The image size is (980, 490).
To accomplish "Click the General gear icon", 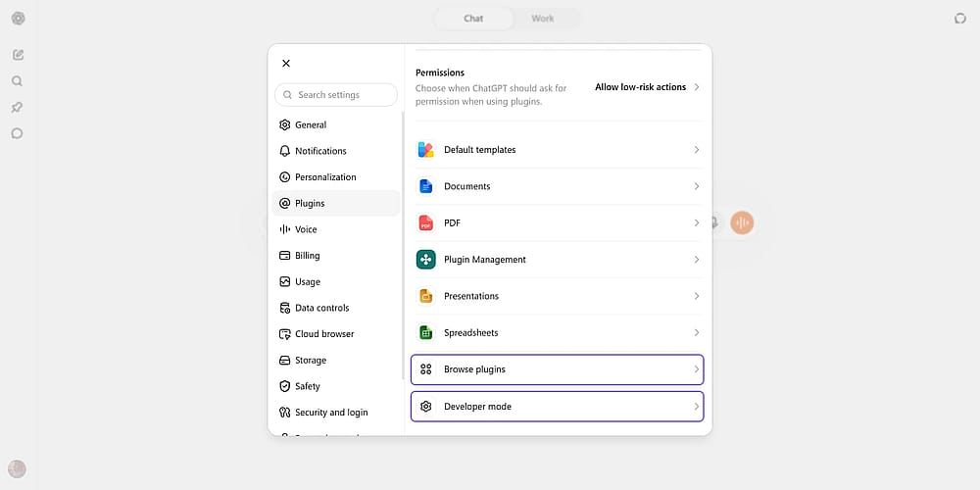I will coord(285,125).
